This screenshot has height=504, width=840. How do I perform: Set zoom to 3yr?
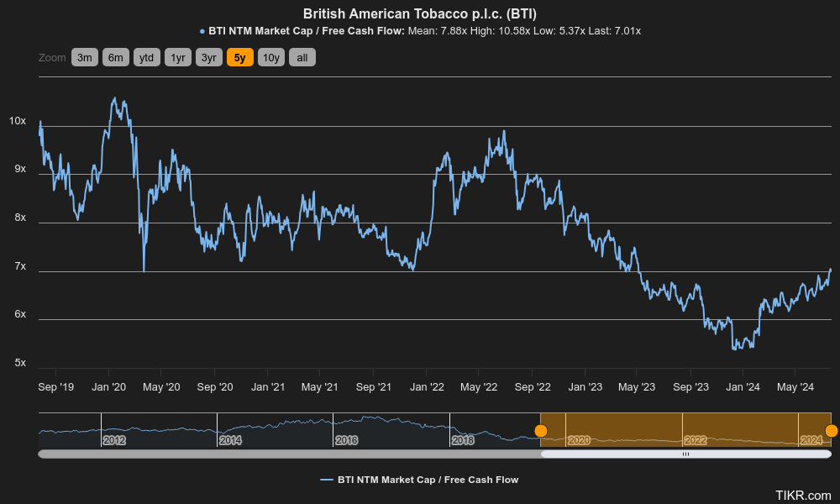(x=209, y=57)
